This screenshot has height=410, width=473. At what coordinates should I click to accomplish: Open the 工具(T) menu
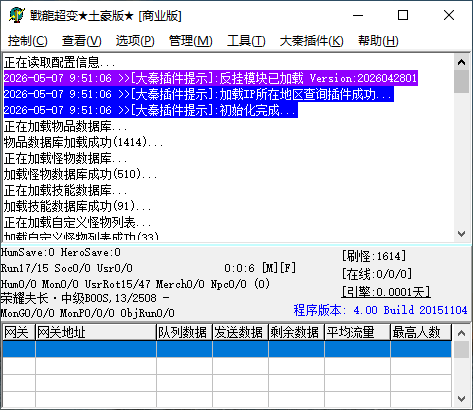[x=246, y=41]
